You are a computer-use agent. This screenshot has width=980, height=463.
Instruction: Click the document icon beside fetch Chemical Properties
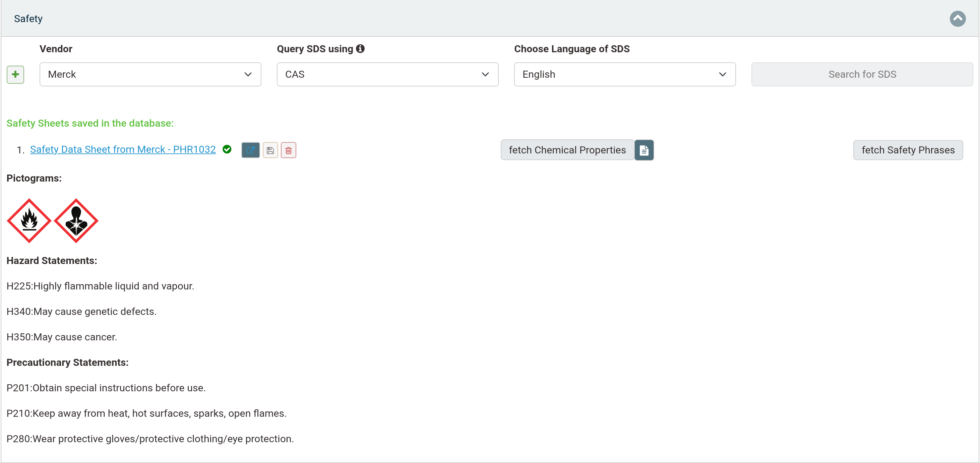coord(644,150)
